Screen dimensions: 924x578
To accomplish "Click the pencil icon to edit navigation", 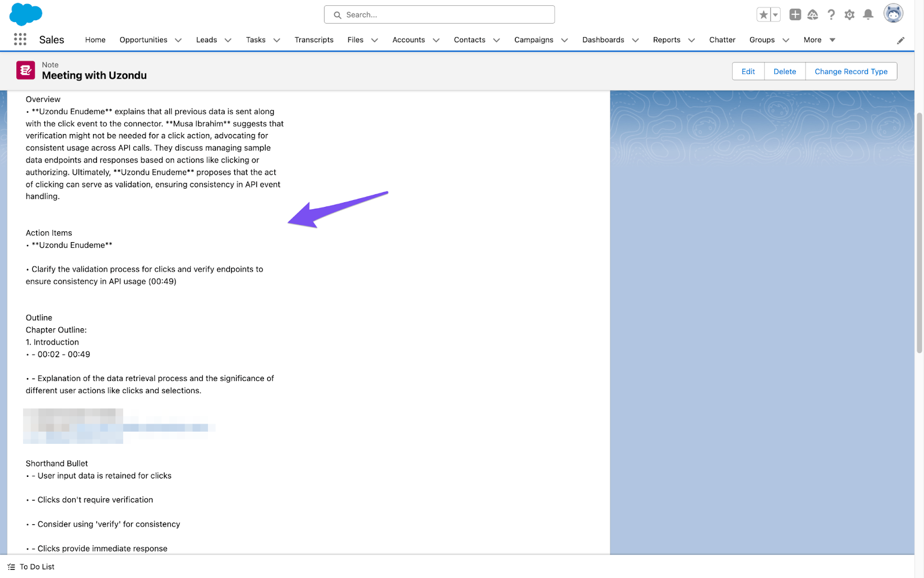I will tap(900, 40).
